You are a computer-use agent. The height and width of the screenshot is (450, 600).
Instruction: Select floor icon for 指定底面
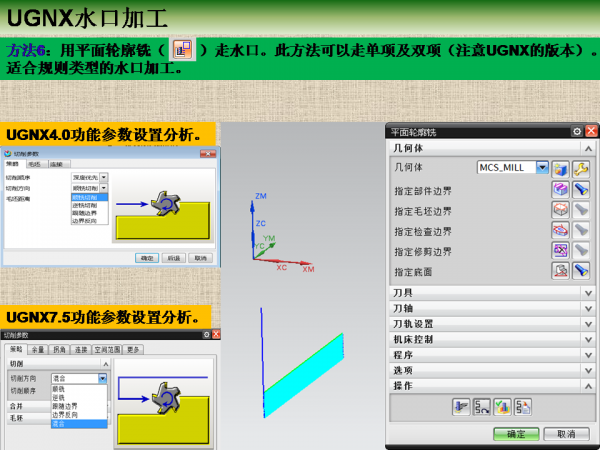click(x=560, y=271)
